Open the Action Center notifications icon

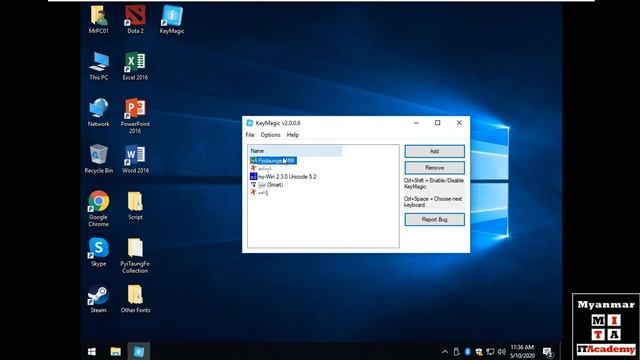[548, 352]
